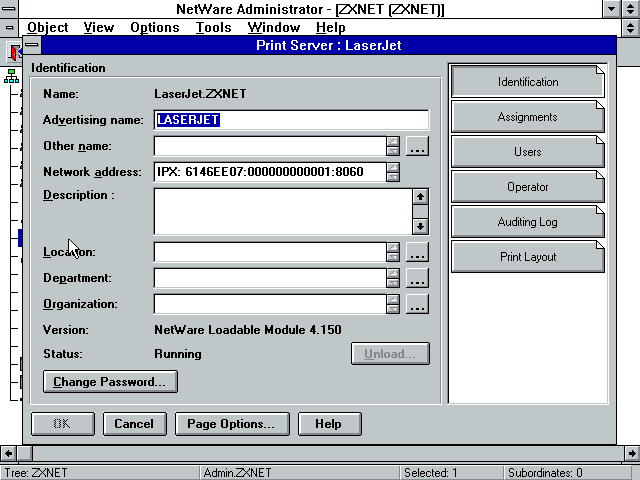Step up the Organization value list
Screen dimensions: 640x480
[x=393, y=300]
